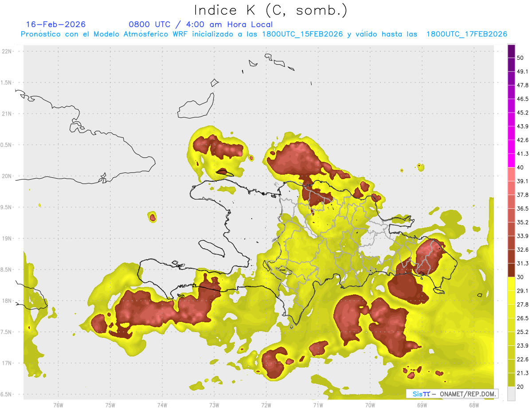Image resolution: width=532 pixels, height=411 pixels.
Task: Pick the bright yellow color band between 30 and 29.1
Action: 511,284
